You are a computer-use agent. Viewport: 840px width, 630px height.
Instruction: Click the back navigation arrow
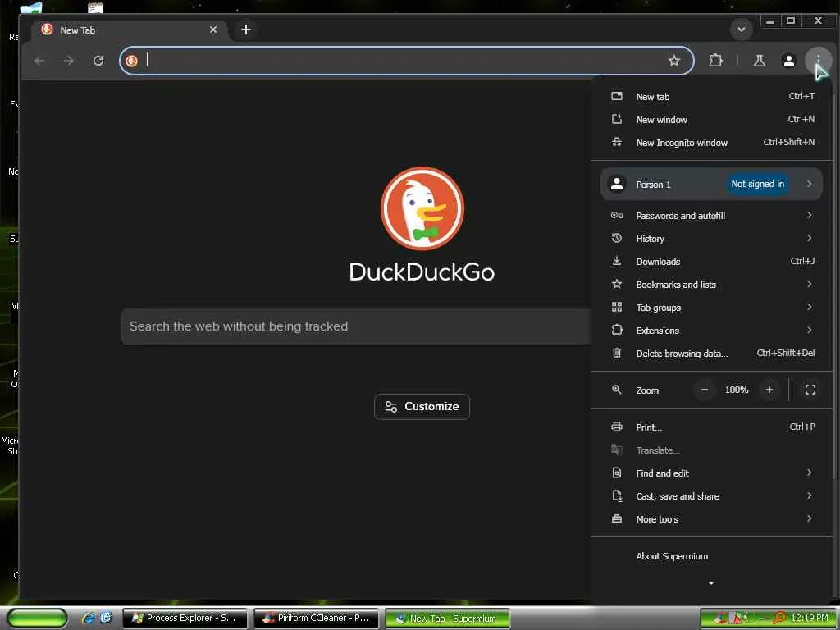[x=39, y=61]
